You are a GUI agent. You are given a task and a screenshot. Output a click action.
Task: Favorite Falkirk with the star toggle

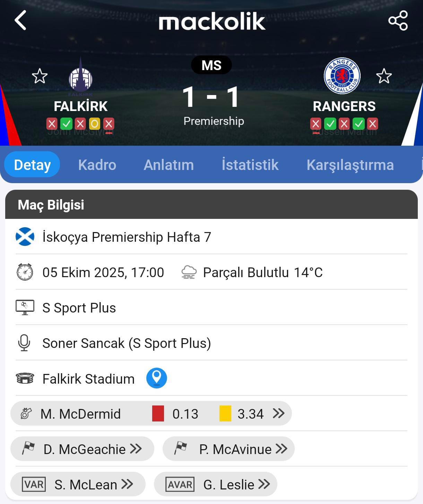click(x=40, y=76)
